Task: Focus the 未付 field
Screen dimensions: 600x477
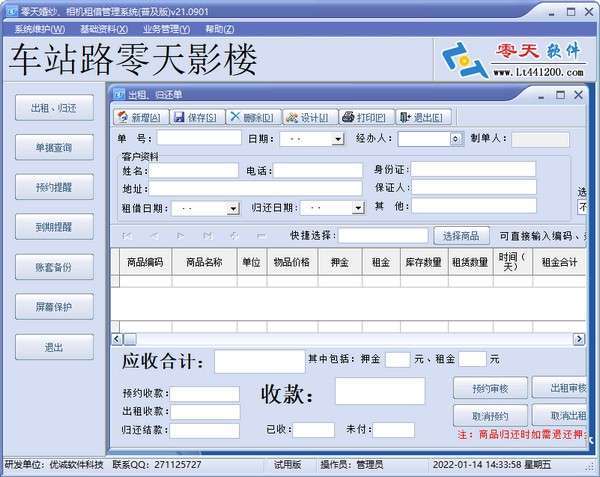Action: [394, 430]
